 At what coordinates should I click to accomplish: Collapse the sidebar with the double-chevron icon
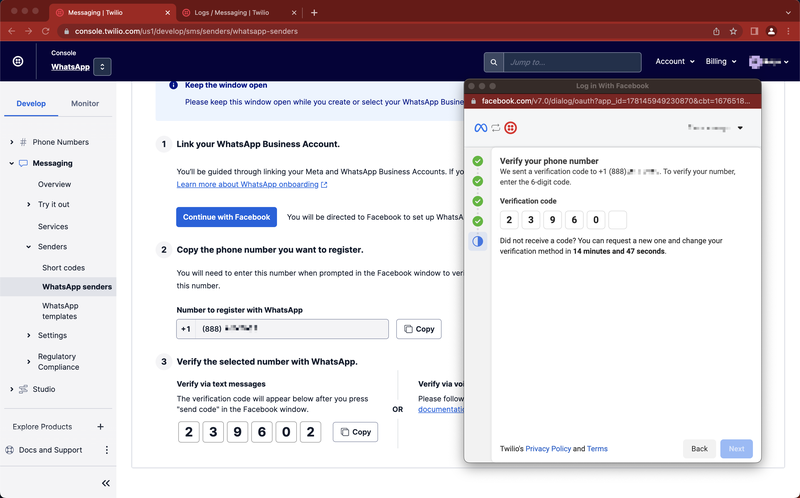coord(106,483)
